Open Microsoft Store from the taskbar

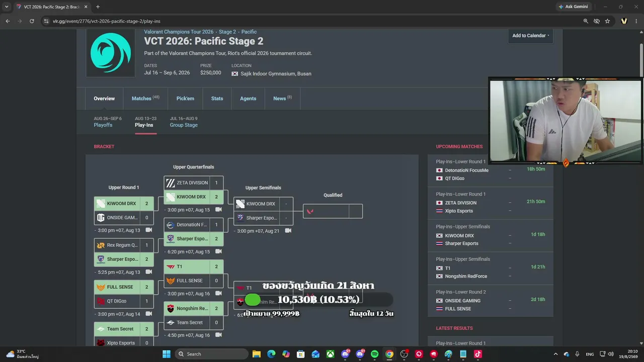pyautogui.click(x=300, y=354)
